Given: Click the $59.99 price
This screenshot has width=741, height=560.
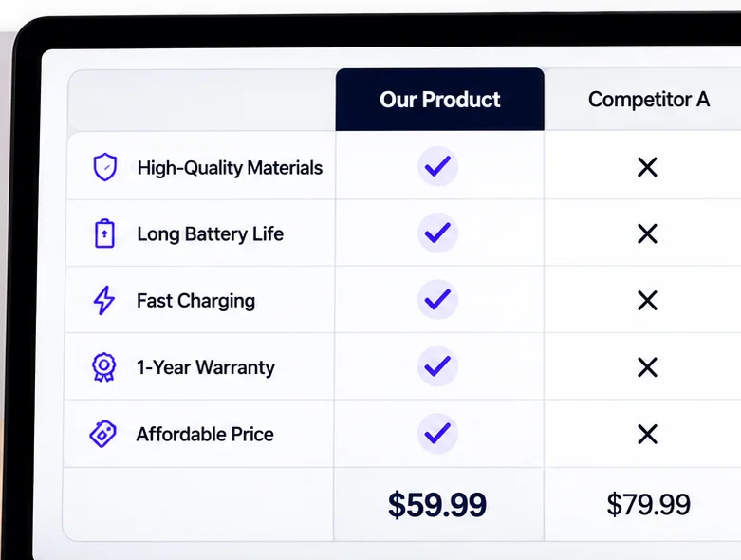Looking at the screenshot, I should point(437,505).
